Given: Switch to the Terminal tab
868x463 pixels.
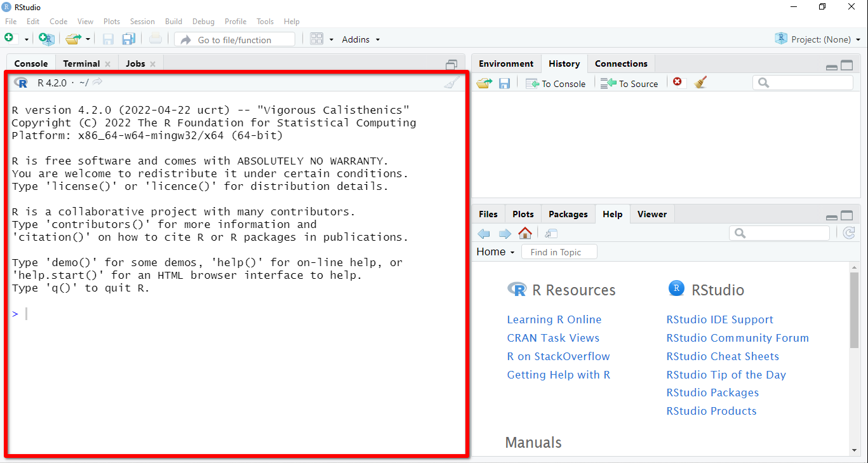Looking at the screenshot, I should pos(81,64).
